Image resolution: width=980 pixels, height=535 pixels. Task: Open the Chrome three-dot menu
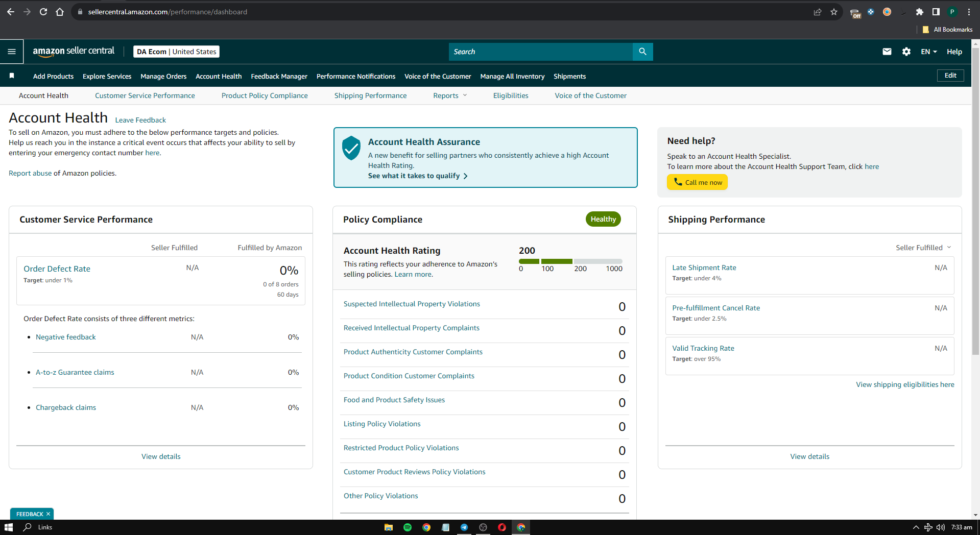pyautogui.click(x=969, y=12)
